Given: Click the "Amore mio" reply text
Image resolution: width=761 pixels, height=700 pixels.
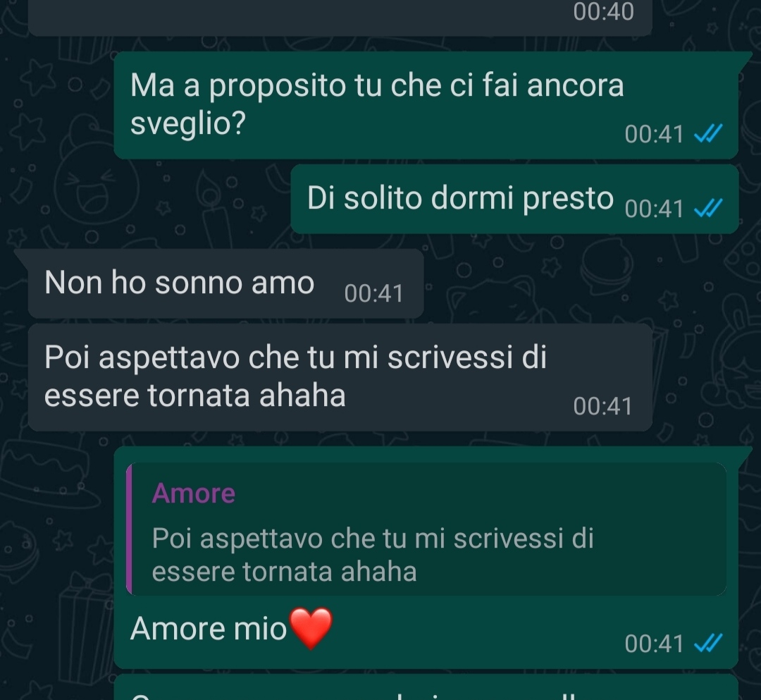Looking at the screenshot, I should [209, 629].
